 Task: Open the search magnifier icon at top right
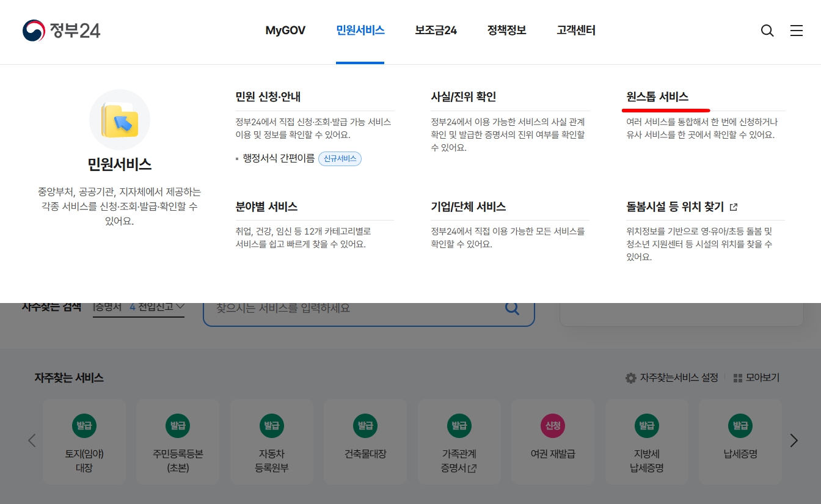pyautogui.click(x=767, y=30)
